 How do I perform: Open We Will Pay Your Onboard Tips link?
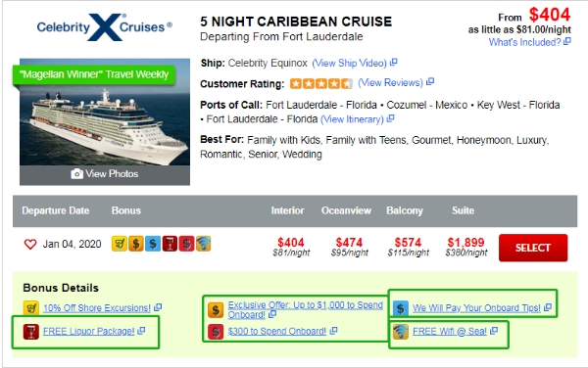click(476, 308)
